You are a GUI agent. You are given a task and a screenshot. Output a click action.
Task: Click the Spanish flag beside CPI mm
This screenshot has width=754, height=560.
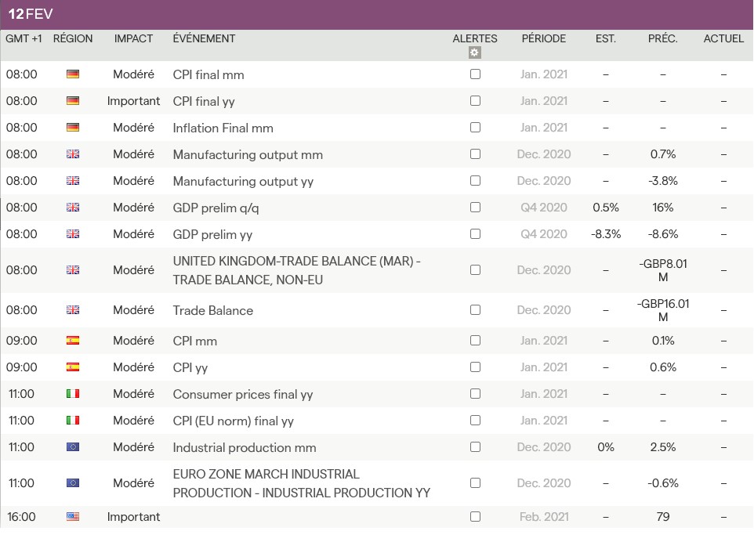(73, 341)
